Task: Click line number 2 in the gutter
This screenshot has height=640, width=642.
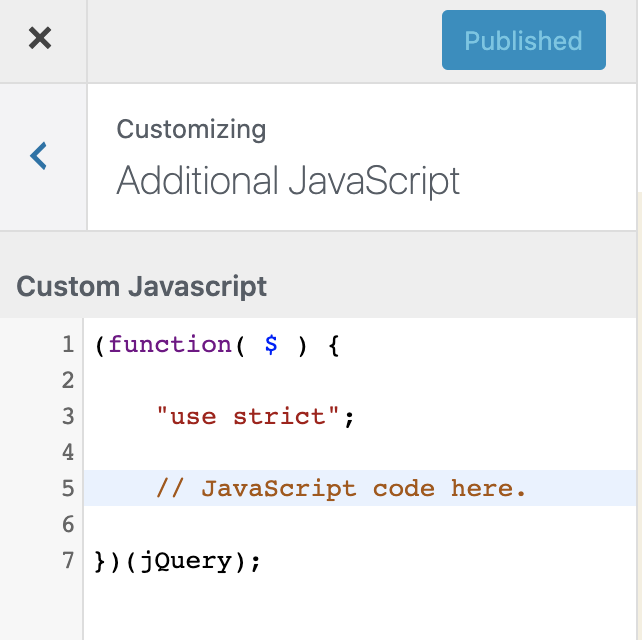Action: pos(68,381)
